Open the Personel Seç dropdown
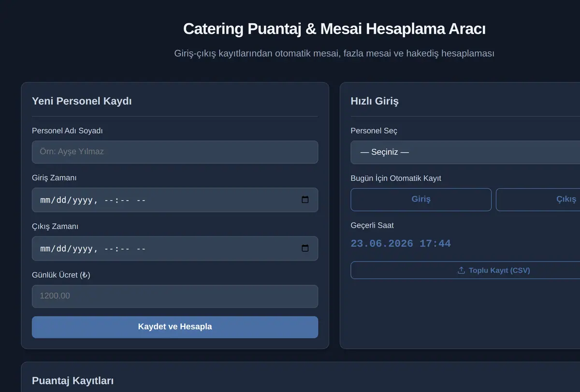This screenshot has height=392, width=580. 465,152
